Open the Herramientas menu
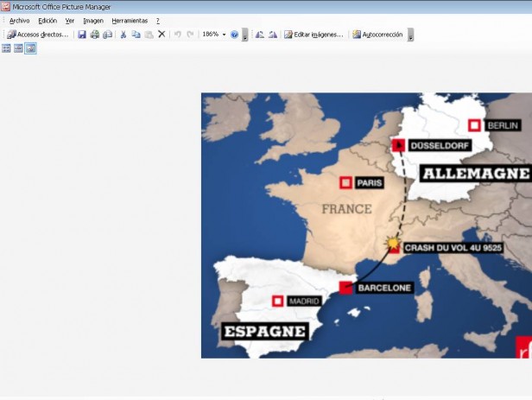The height and width of the screenshot is (400, 532). (130, 20)
